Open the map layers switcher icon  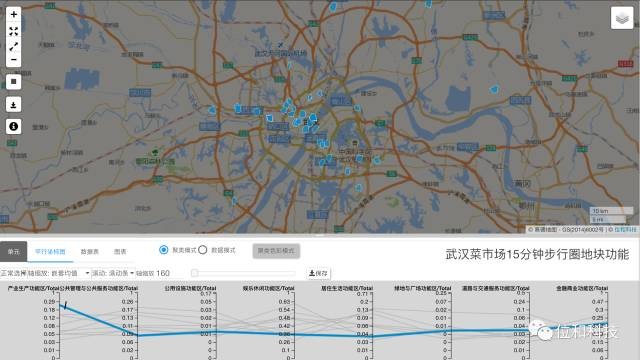click(x=622, y=18)
